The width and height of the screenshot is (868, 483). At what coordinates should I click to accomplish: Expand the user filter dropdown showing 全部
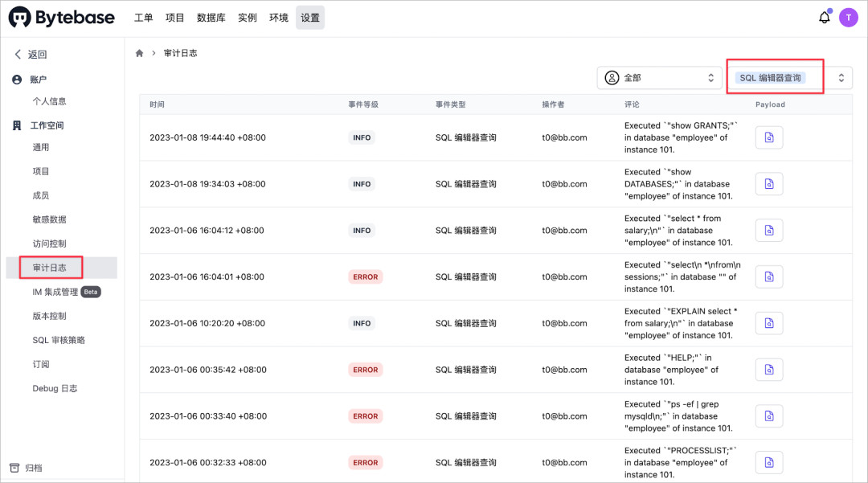coord(659,78)
